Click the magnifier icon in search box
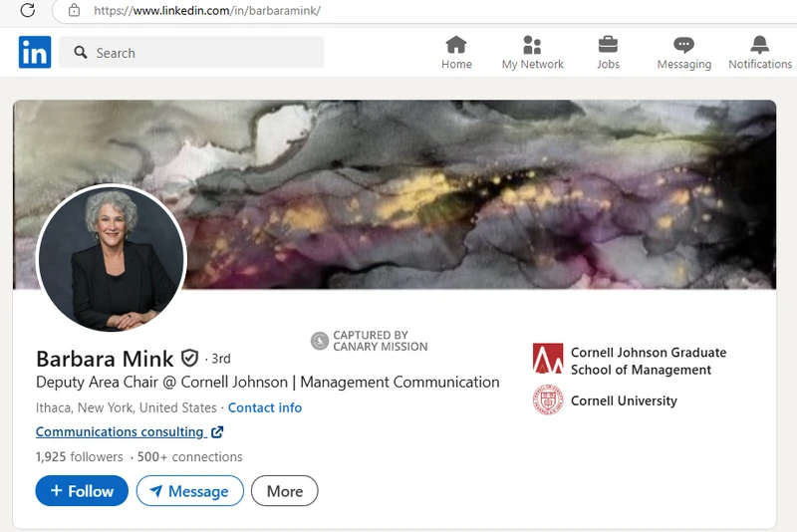Image resolution: width=797 pixels, height=532 pixels. [81, 52]
